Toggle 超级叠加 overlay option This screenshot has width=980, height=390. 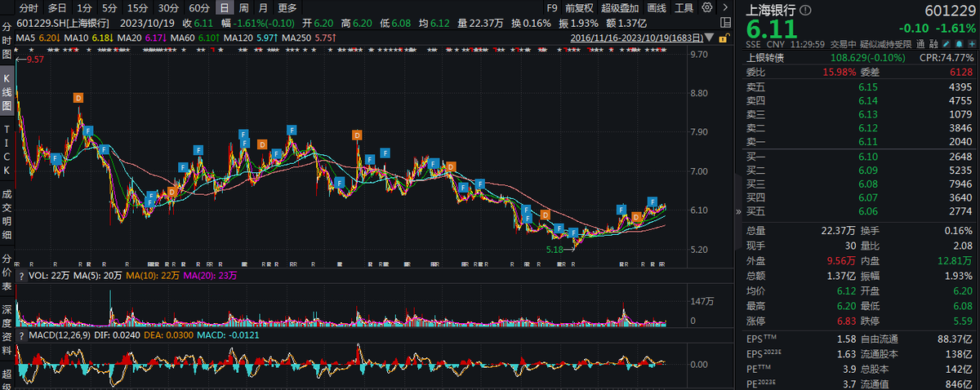tap(621, 8)
